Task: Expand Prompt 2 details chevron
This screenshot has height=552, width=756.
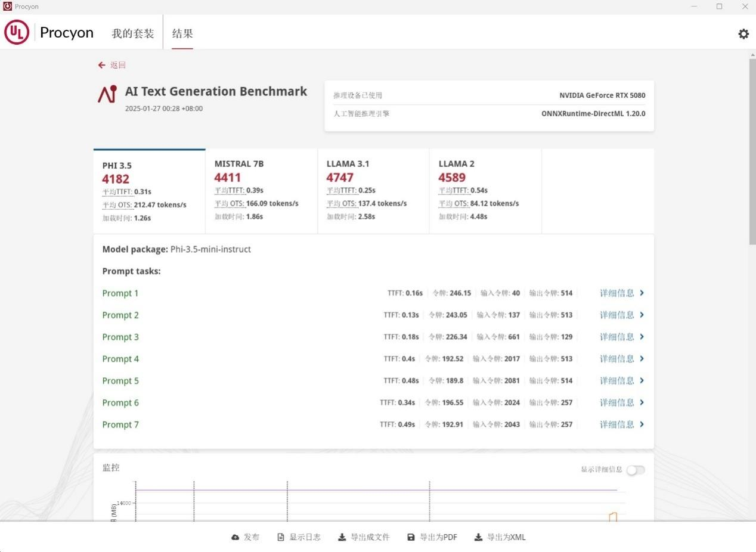Action: [642, 315]
